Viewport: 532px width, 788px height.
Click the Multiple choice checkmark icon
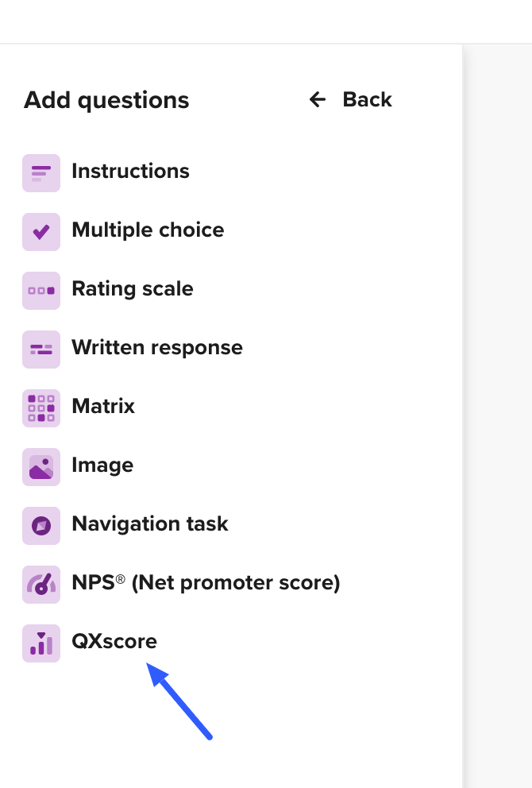[x=41, y=231]
